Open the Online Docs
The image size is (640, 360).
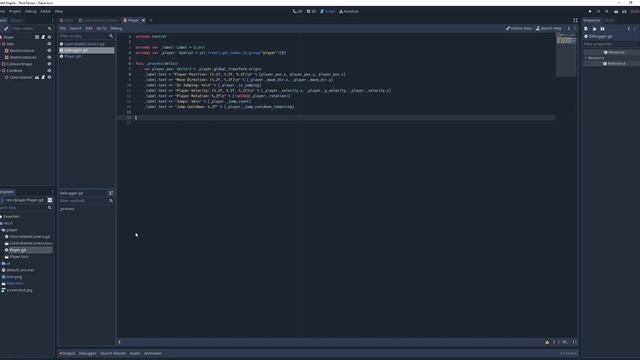[x=519, y=28]
